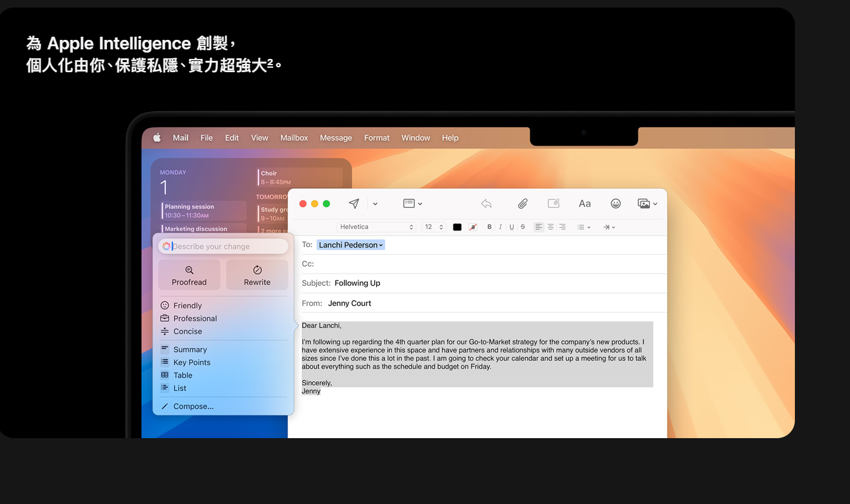This screenshot has width=850, height=504.
Task: Open the Edit menu
Action: tap(232, 137)
